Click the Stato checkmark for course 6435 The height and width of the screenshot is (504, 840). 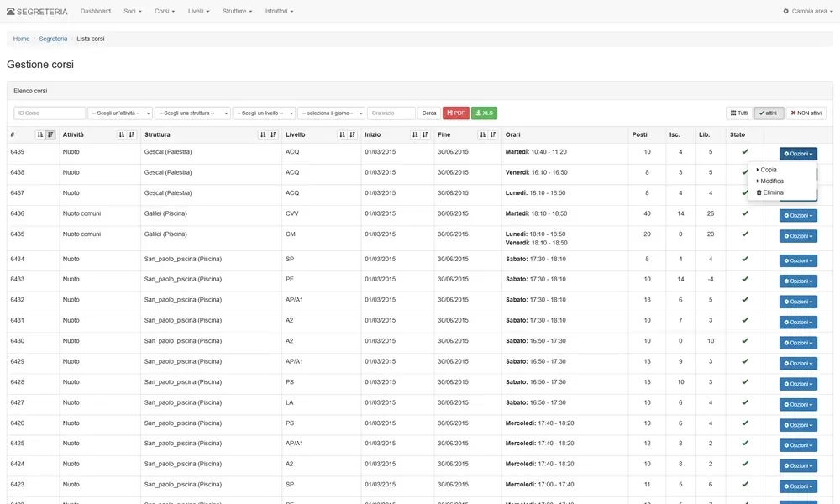(x=744, y=234)
